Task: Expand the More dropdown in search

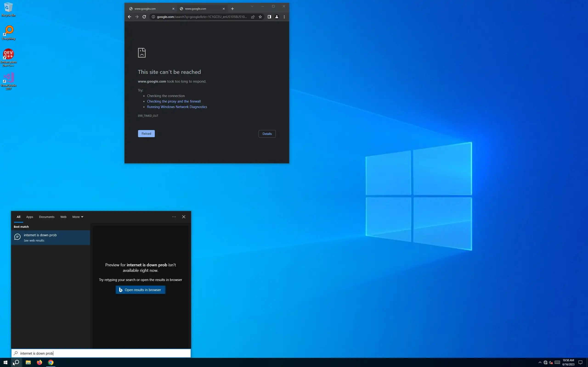Action: pos(78,217)
